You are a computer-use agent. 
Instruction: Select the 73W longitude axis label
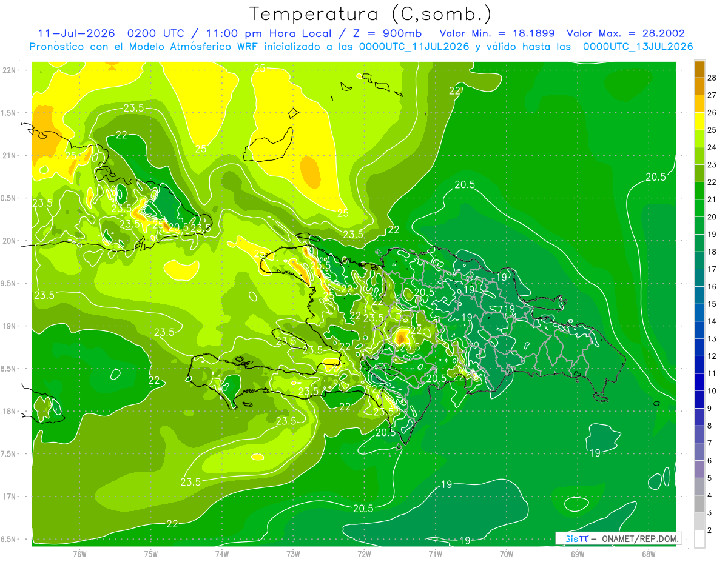click(293, 553)
